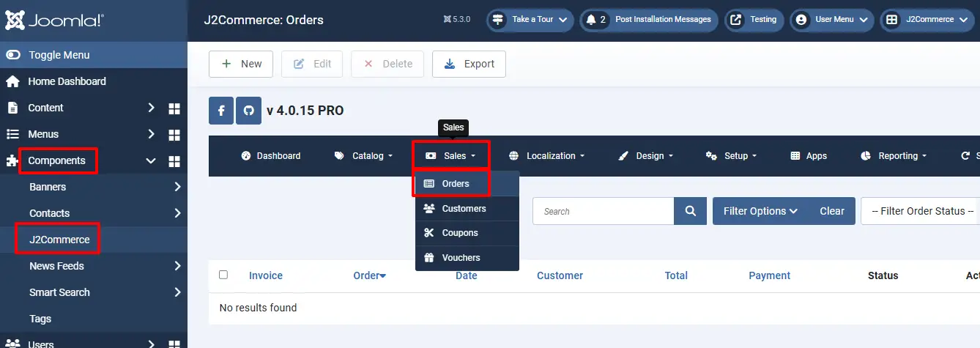The image size is (980, 348).
Task: Check the select-all orders checkbox
Action: coord(223,275)
